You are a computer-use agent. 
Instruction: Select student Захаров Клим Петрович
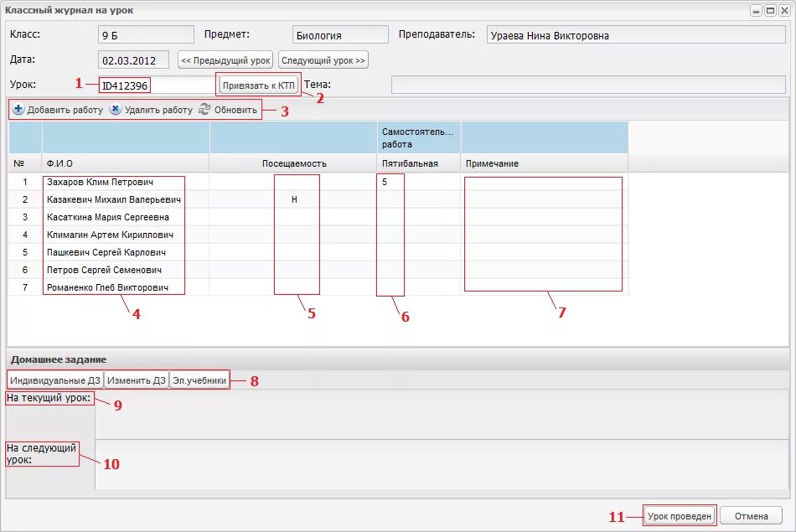click(x=100, y=182)
